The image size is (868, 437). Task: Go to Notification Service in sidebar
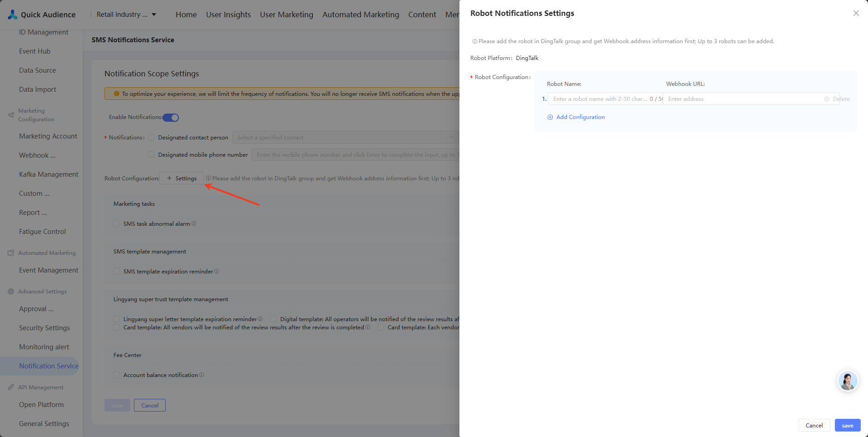point(49,366)
